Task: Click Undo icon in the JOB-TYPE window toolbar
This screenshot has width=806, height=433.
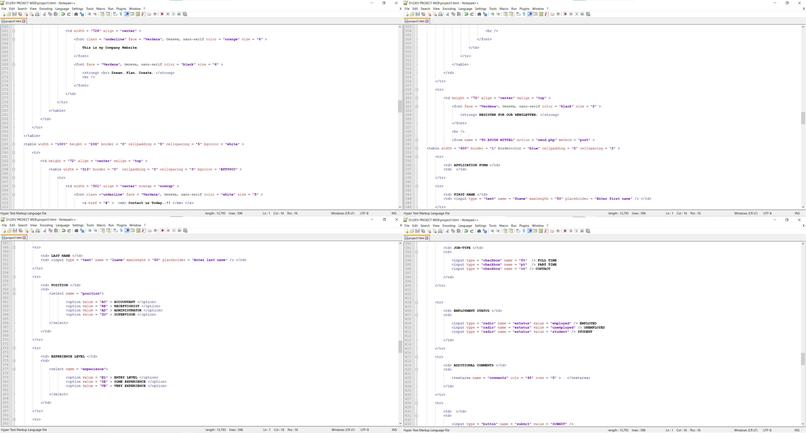Action: point(466,230)
